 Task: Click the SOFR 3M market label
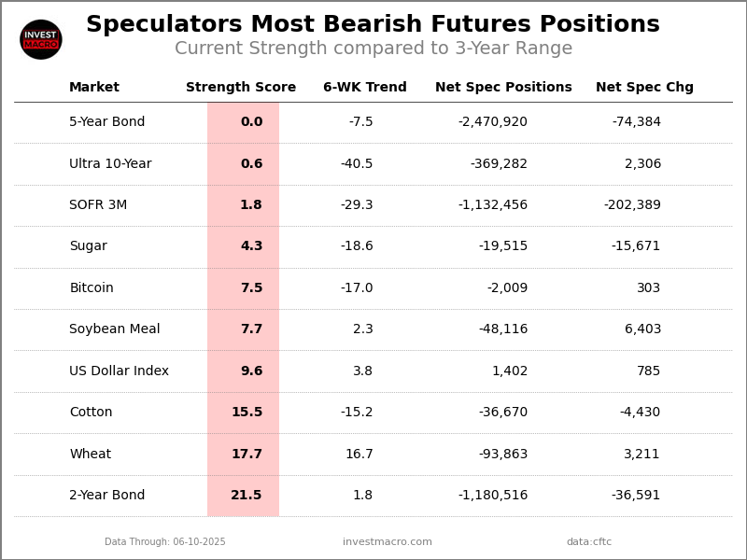coord(98,205)
